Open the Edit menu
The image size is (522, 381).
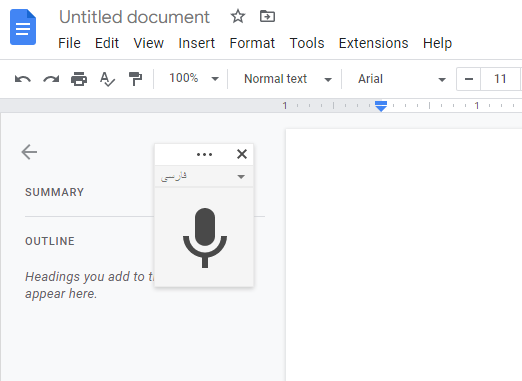[x=107, y=43]
